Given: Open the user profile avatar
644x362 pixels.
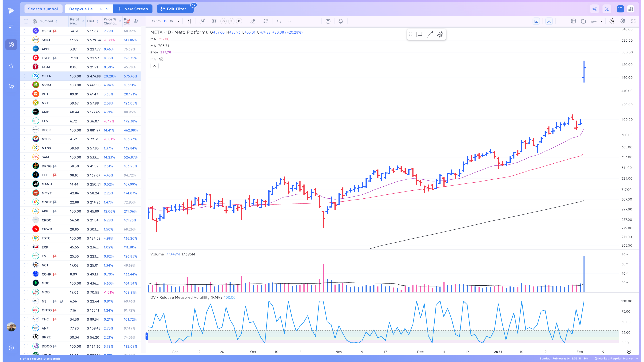Looking at the screenshot, I should (x=11, y=327).
